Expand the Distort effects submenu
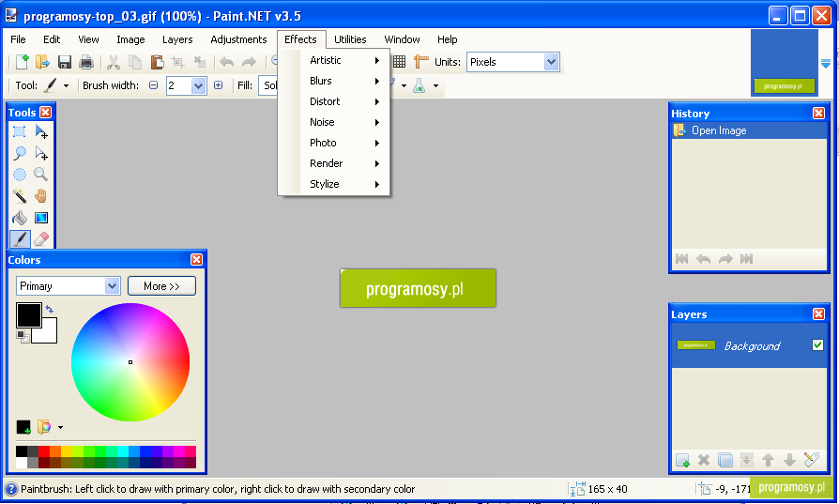 click(344, 101)
